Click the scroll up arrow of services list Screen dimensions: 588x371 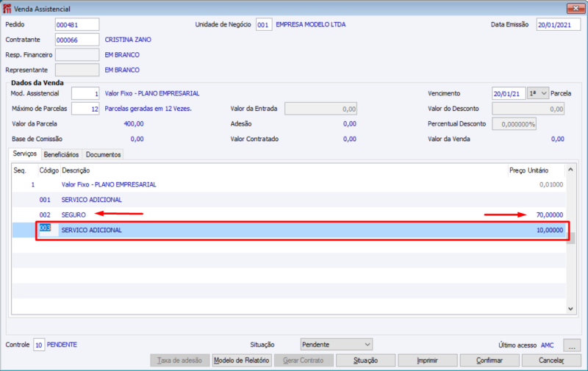(x=570, y=170)
